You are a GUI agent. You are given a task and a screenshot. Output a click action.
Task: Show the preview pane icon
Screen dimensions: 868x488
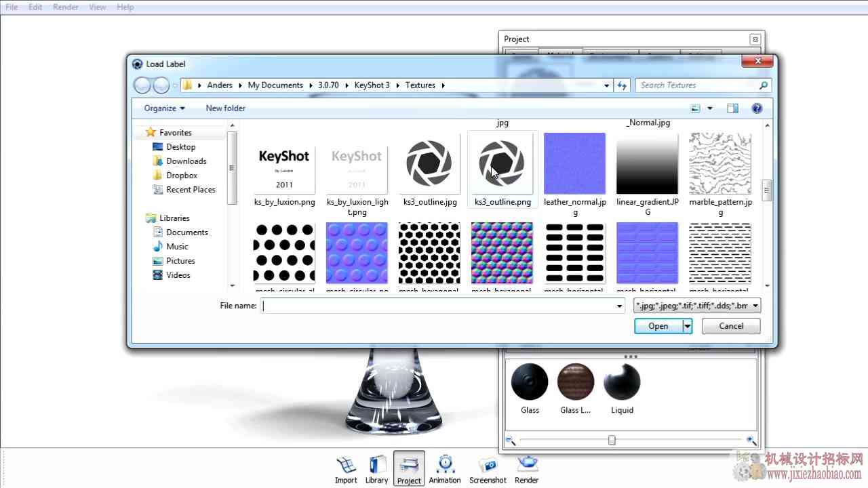732,108
